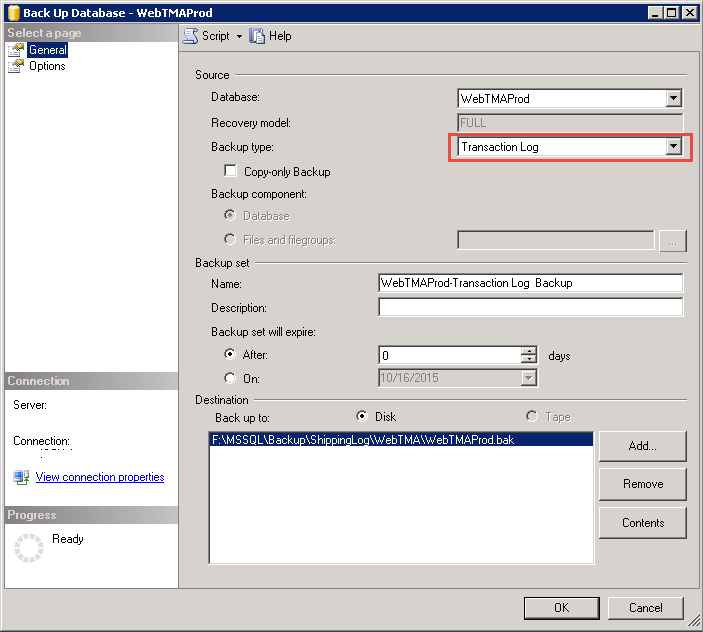The height and width of the screenshot is (632, 703).
Task: Click the Add... button
Action: pos(642,446)
